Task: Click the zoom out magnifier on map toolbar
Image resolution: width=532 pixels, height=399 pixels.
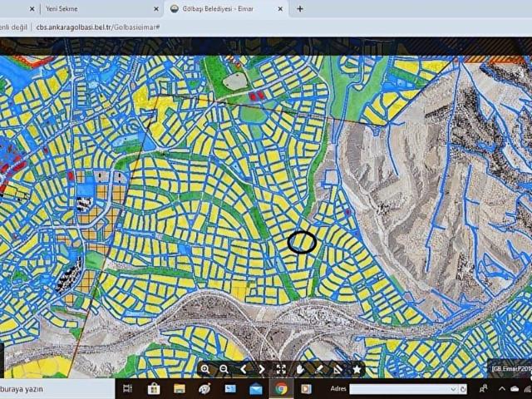Action: [224, 369]
